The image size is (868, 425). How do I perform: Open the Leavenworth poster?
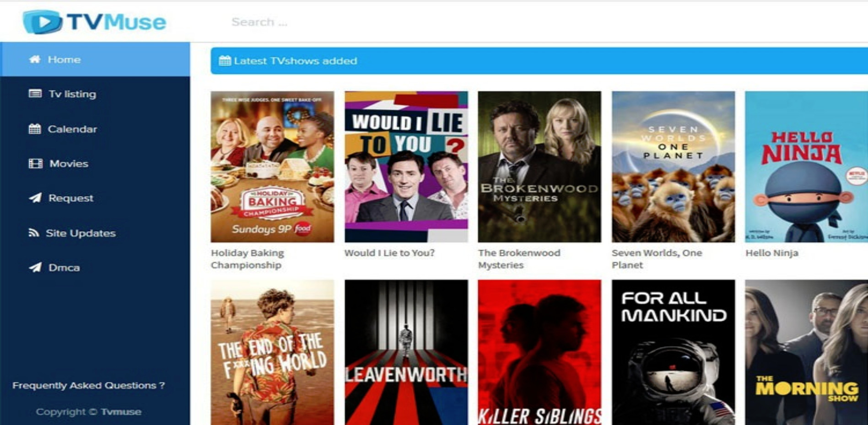[x=406, y=352]
